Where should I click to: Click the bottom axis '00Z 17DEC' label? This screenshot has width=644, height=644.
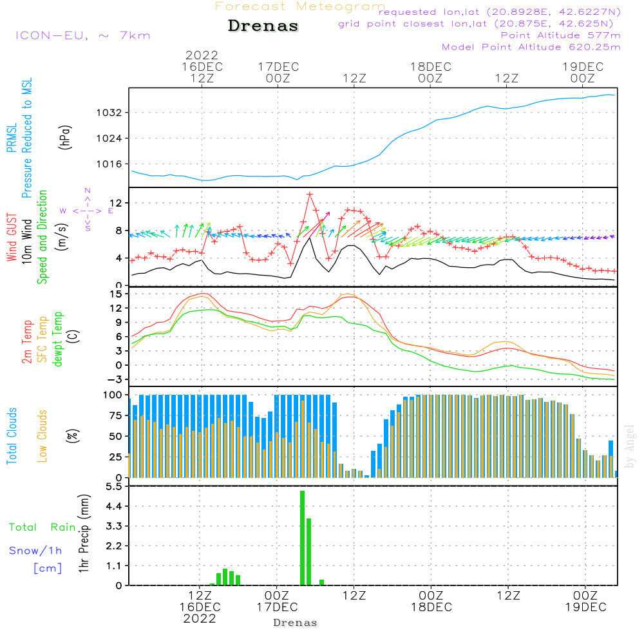277,601
